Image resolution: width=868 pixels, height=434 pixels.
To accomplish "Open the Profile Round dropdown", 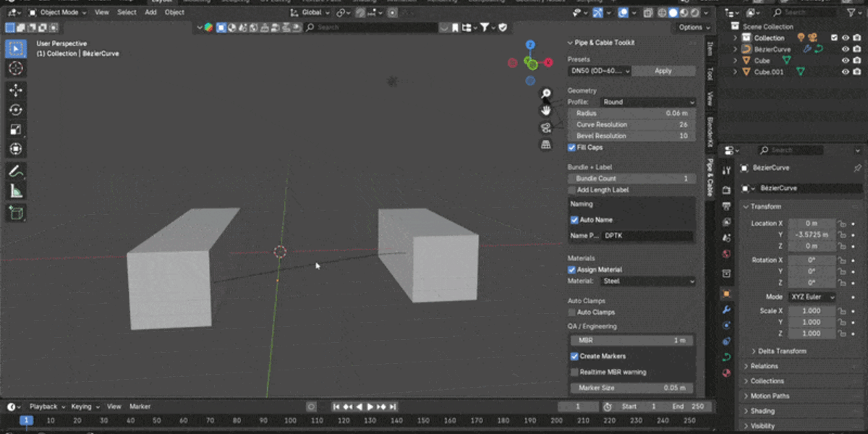I will click(649, 102).
